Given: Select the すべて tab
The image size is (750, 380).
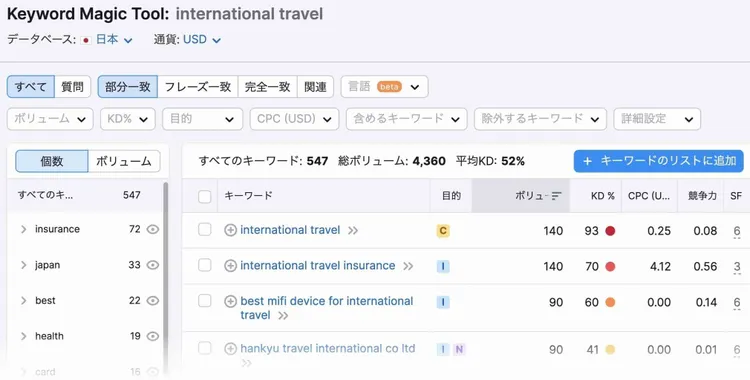Looking at the screenshot, I should coord(31,87).
